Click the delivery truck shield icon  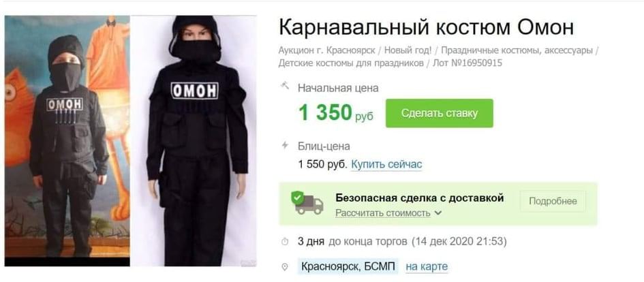[x=307, y=202]
